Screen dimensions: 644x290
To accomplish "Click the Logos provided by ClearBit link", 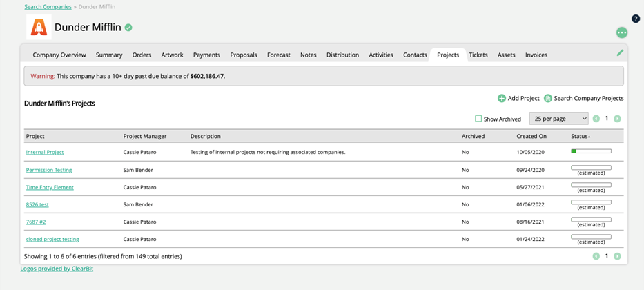I will (x=57, y=269).
